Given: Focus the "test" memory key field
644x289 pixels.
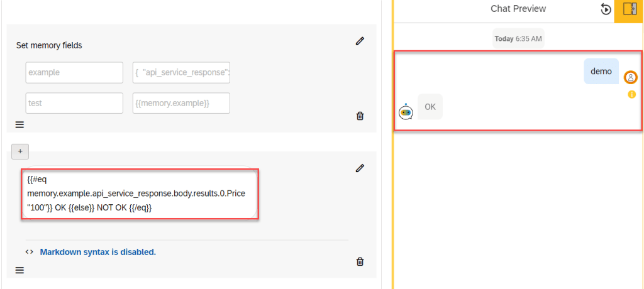Looking at the screenshot, I should point(74,103).
